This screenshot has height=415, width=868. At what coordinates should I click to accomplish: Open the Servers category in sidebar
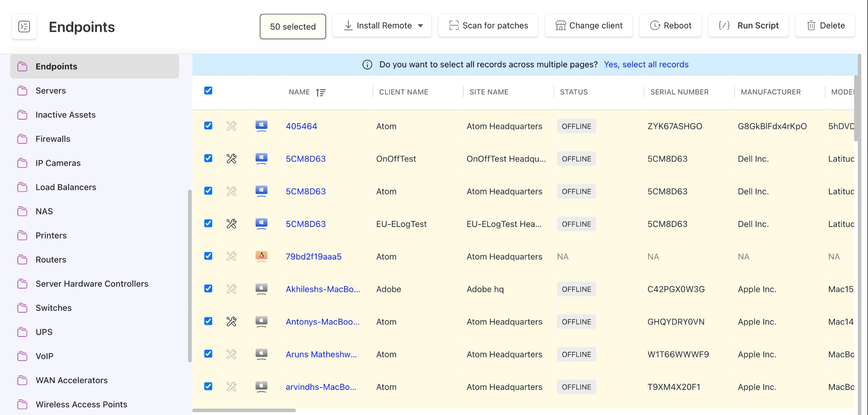[50, 91]
